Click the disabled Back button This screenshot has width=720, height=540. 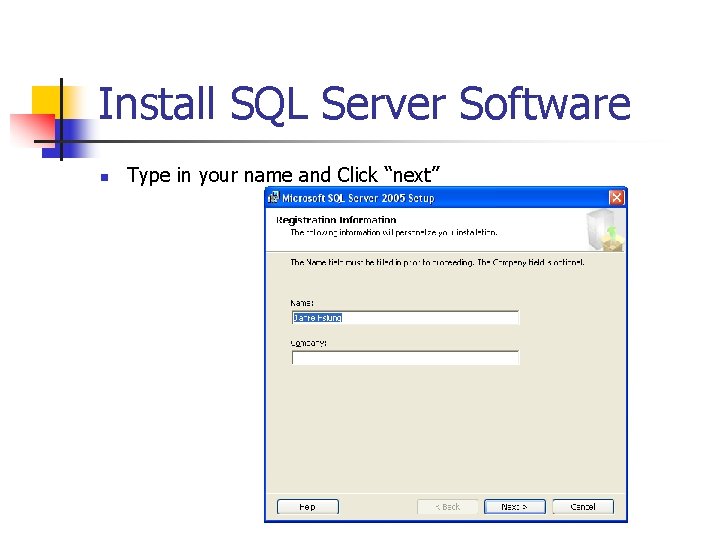pyautogui.click(x=448, y=506)
